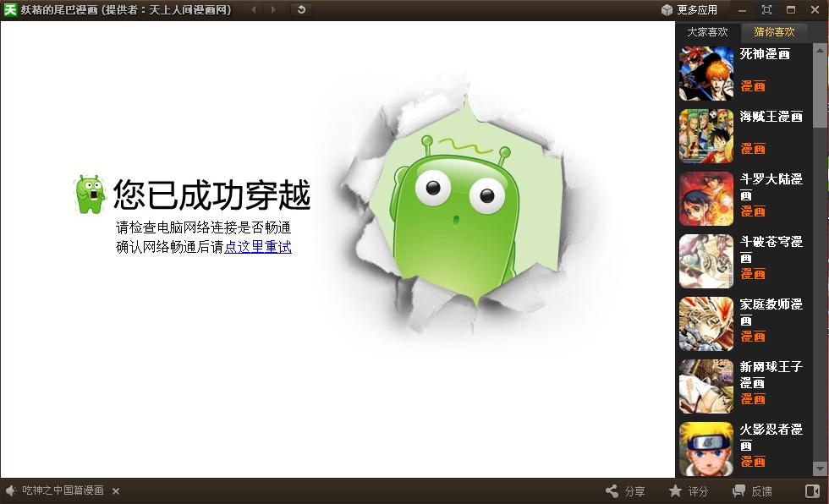Go forward with the right arrow

(x=272, y=9)
